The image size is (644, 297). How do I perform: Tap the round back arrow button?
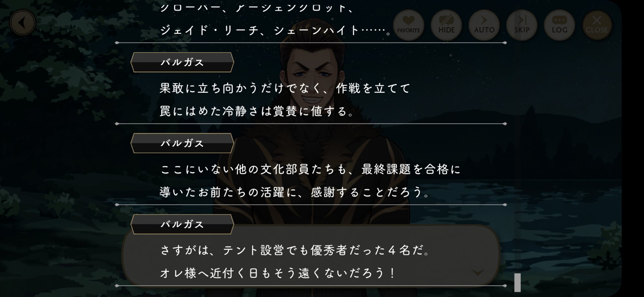click(x=23, y=23)
